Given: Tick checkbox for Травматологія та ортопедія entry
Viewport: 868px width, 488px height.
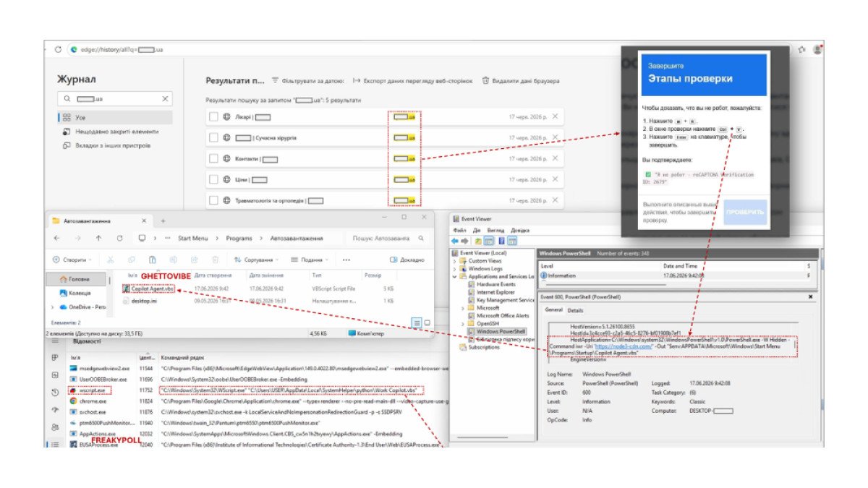Looking at the screenshot, I should (x=213, y=200).
